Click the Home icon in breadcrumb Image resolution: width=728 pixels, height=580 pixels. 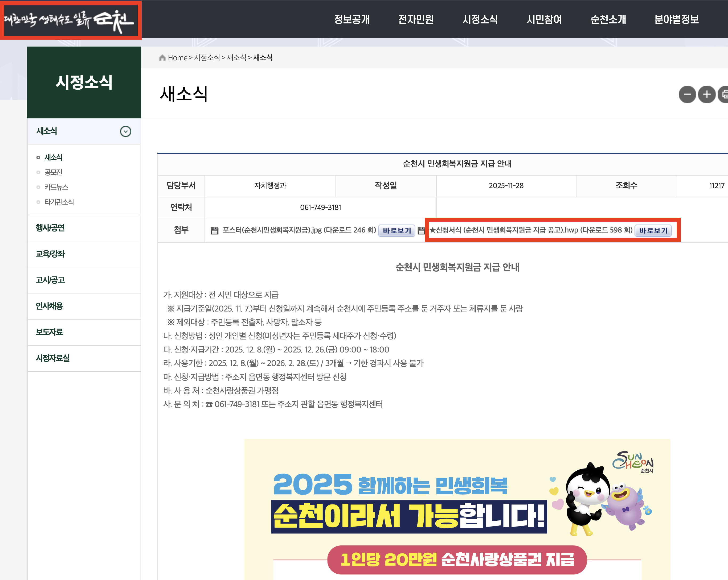[162, 58]
